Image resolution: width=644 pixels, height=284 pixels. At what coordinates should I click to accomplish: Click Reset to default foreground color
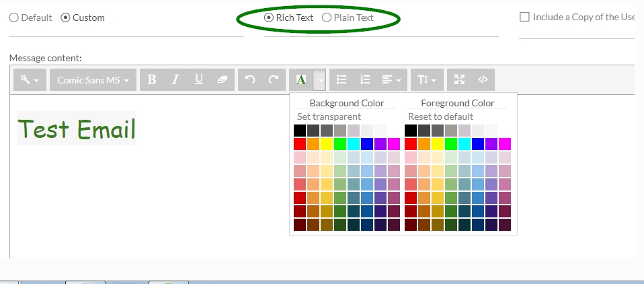click(x=441, y=116)
